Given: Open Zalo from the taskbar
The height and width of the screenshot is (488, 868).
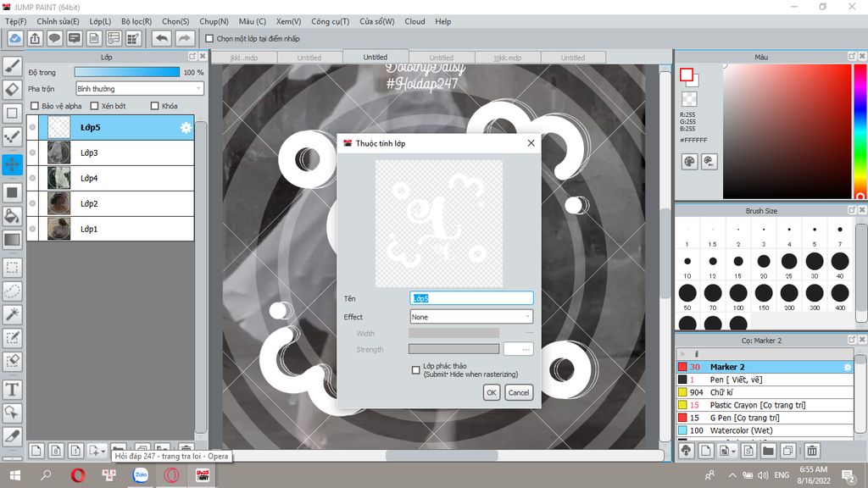Looking at the screenshot, I should 141,474.
